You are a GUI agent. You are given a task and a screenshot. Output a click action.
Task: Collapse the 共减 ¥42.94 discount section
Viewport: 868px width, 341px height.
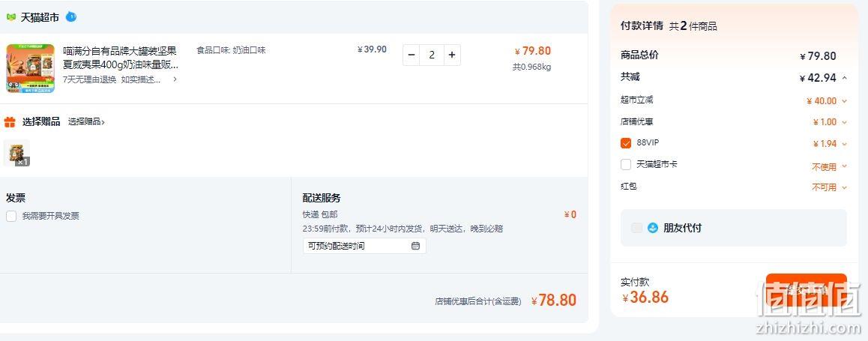[x=844, y=78]
